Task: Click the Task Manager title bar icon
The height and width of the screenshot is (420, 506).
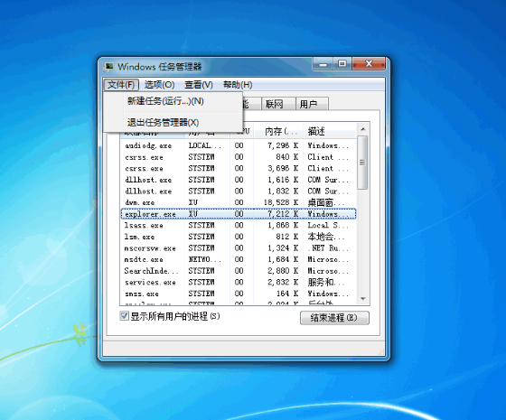Action: (108, 67)
